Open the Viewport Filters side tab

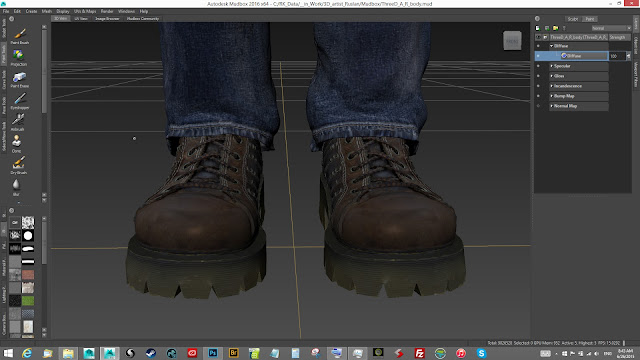pos(636,75)
